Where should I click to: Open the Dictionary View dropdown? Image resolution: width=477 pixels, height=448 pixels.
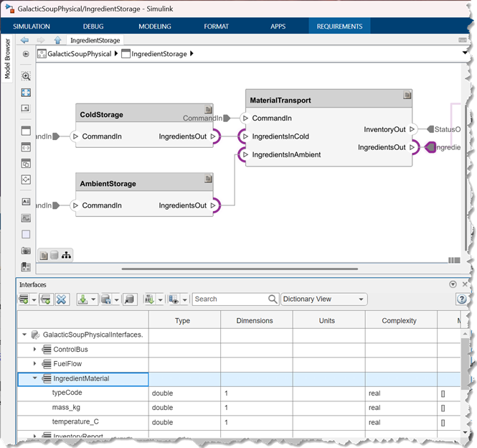tap(323, 299)
